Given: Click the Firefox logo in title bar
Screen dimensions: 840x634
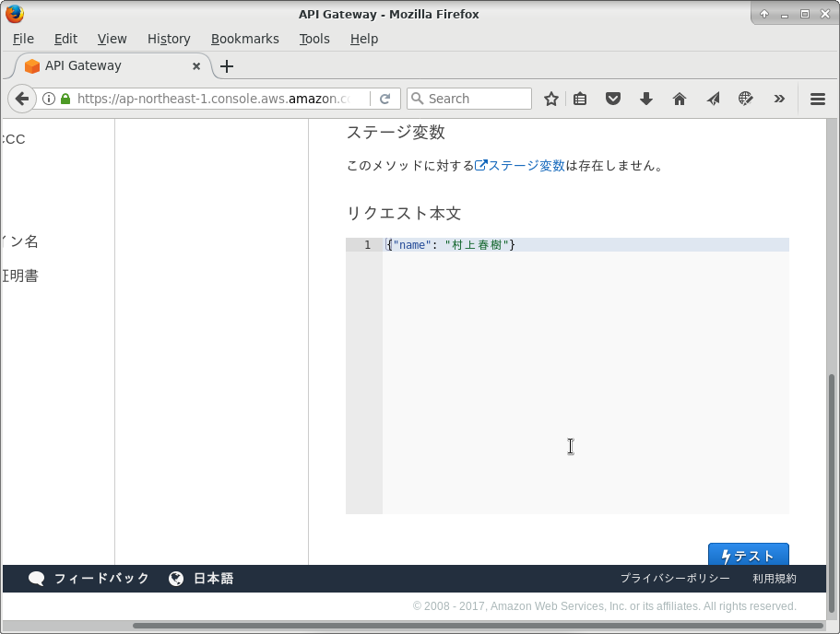Looking at the screenshot, I should coord(15,14).
